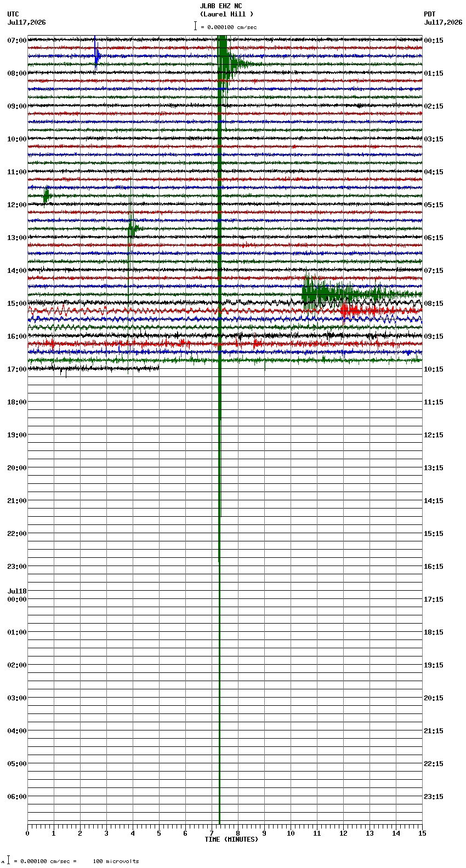466x868 pixels.
Task: Click the 'TIME (MINUTES)' axis title
Action: [x=231, y=840]
